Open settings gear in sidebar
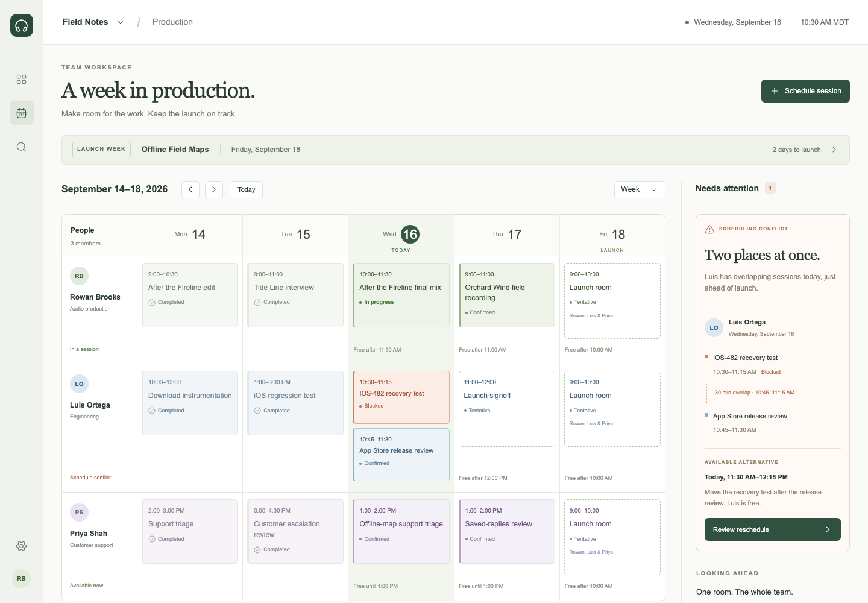The height and width of the screenshot is (603, 868). [x=22, y=546]
